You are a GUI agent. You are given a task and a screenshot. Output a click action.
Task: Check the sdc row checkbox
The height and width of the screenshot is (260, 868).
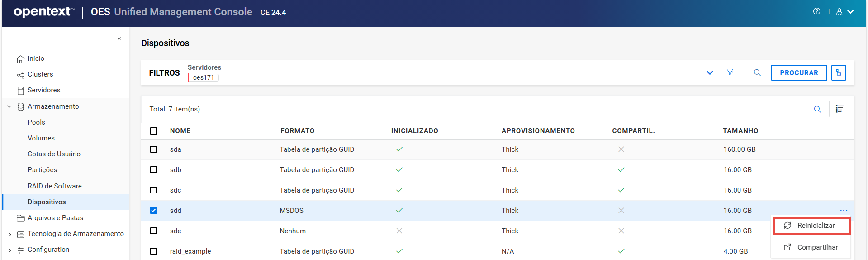click(153, 190)
